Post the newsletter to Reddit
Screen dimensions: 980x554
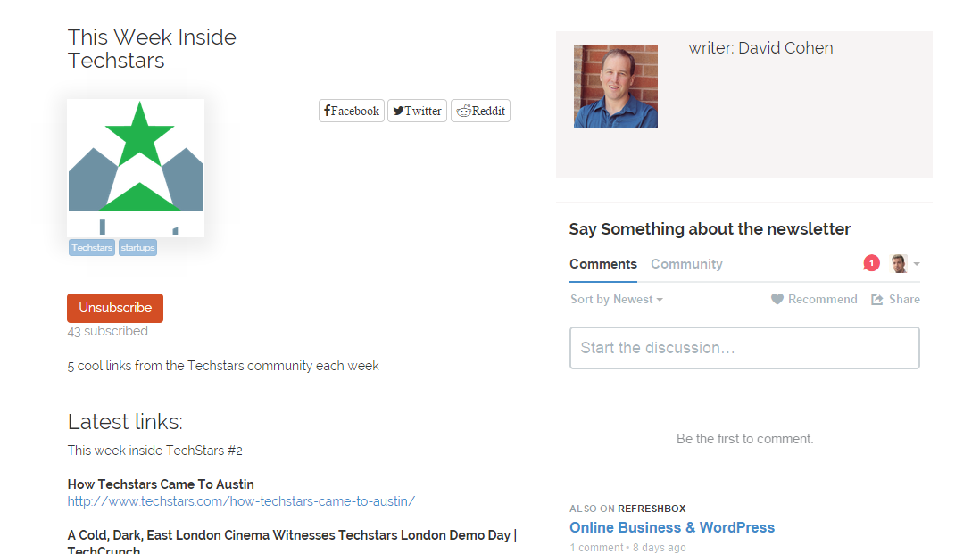coord(480,111)
